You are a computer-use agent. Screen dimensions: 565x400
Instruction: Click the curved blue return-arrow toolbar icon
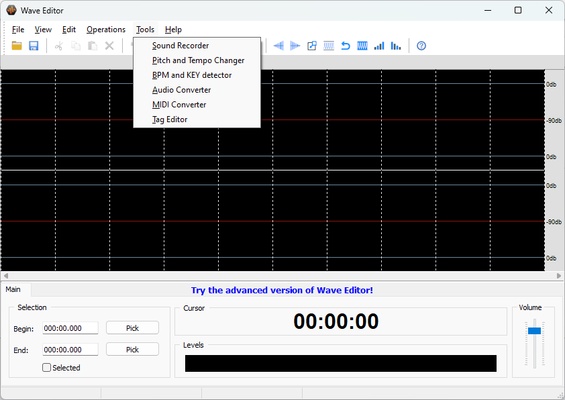tap(346, 46)
